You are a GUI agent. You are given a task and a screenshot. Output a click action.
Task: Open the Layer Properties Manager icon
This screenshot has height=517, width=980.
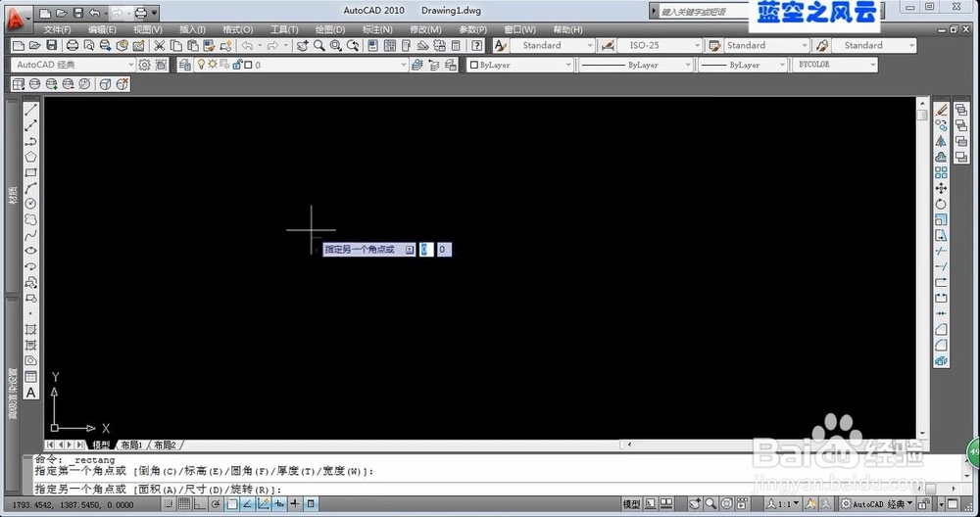pyautogui.click(x=184, y=65)
